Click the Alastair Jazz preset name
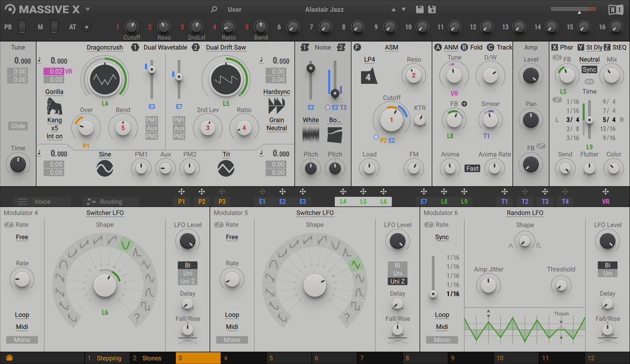630x364 pixels. 324,9
